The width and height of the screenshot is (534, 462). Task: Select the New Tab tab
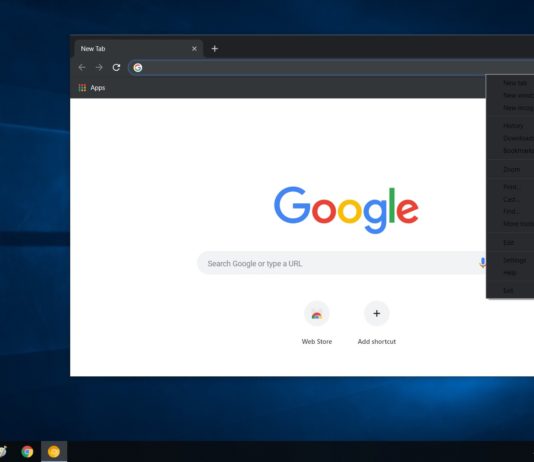(139, 49)
